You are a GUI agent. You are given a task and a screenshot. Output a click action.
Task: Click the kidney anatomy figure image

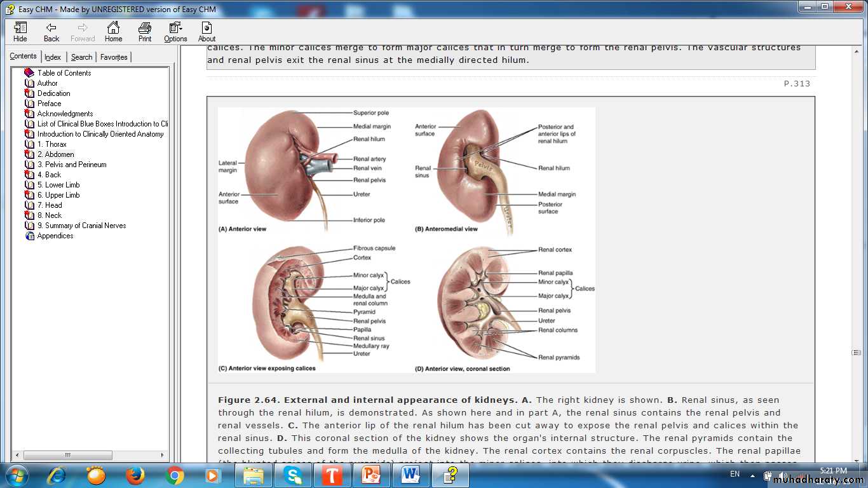point(407,240)
